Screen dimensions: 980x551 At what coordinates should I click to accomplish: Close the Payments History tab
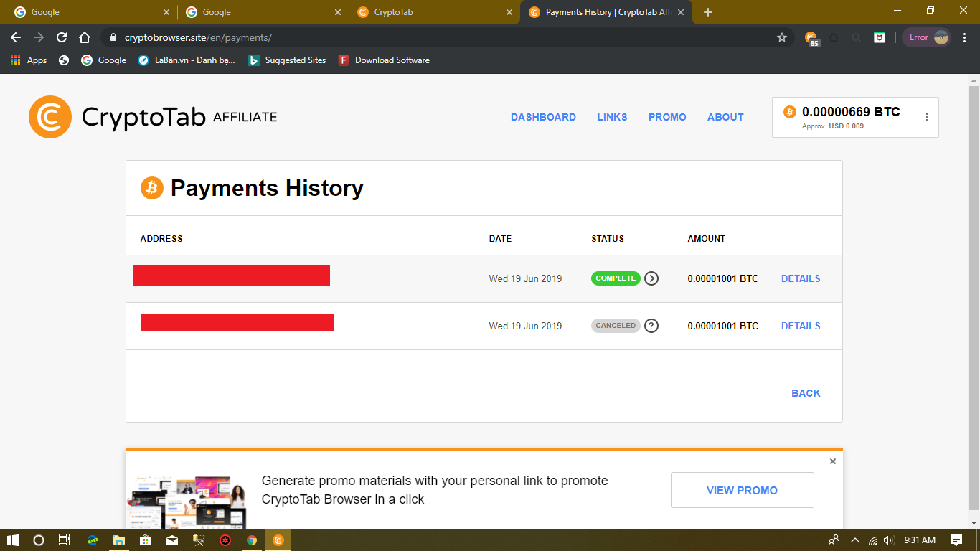pos(681,12)
